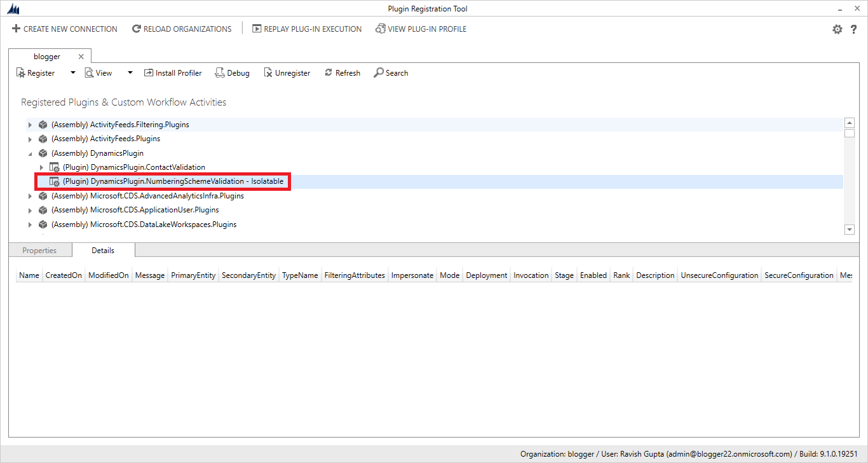Click the tree scrollbar down arrow

[x=850, y=229]
